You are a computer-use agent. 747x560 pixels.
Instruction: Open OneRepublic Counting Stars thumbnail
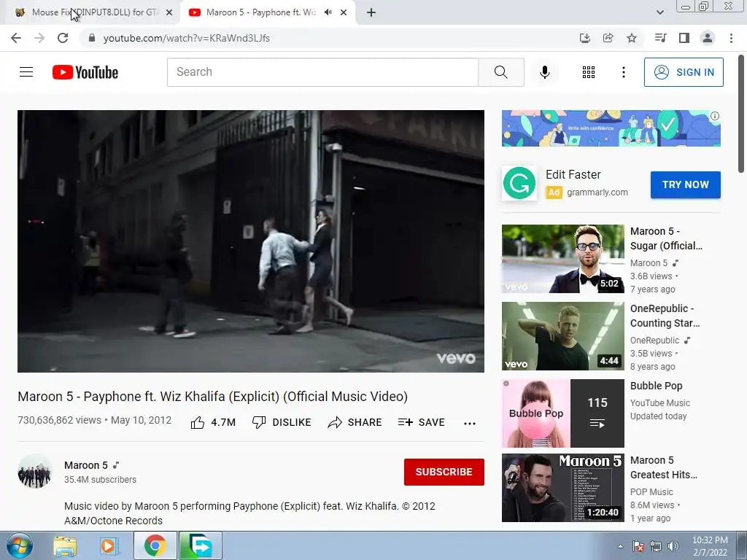coord(562,335)
